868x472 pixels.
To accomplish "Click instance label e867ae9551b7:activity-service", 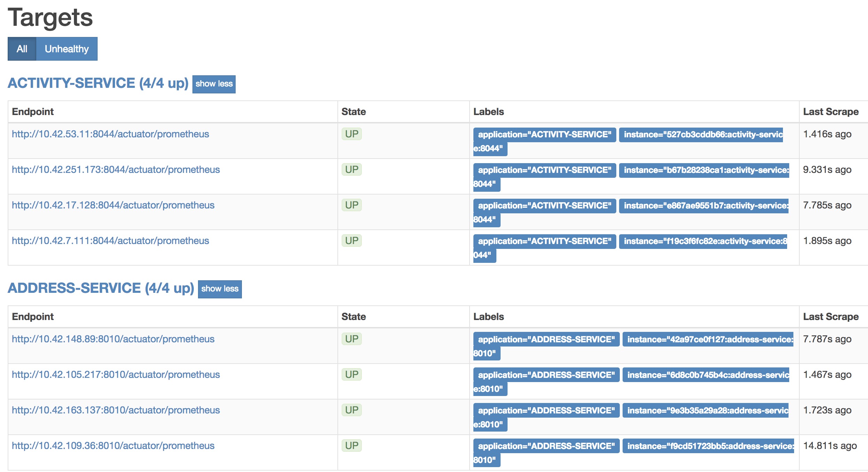I will (704, 206).
